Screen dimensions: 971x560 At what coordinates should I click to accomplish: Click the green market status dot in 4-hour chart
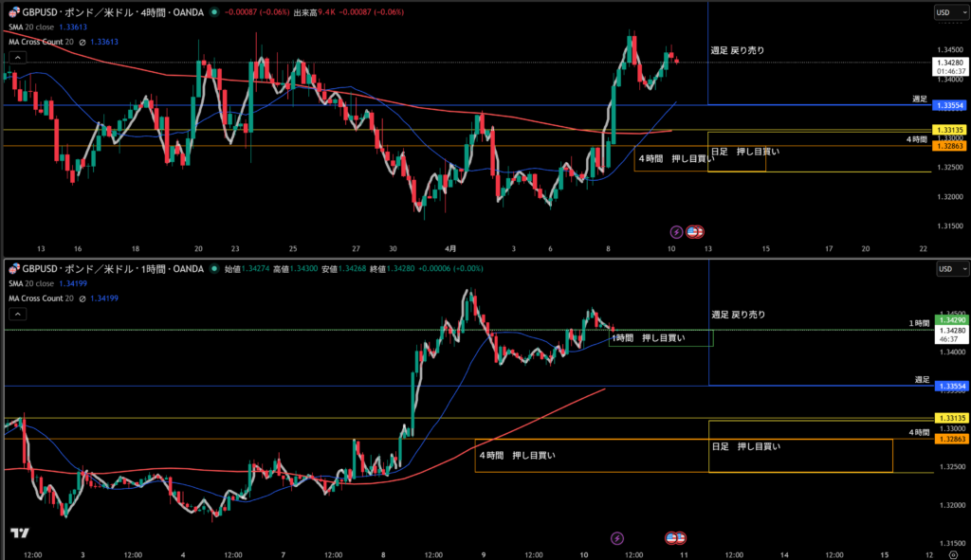coord(216,12)
